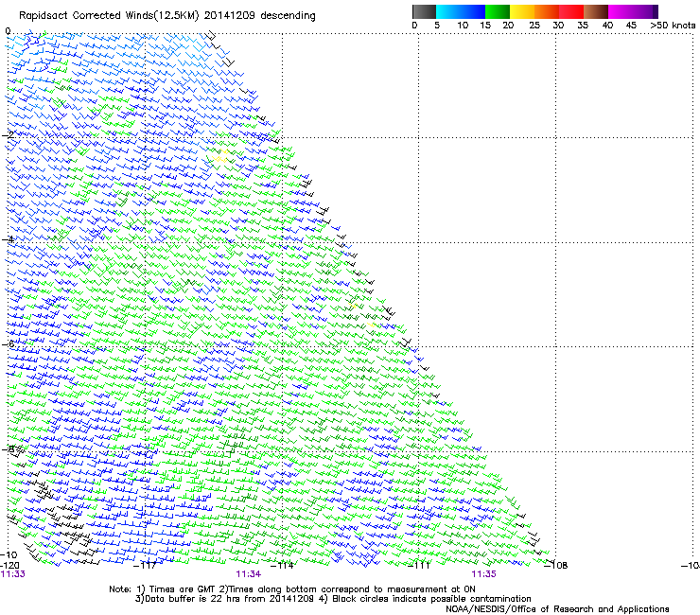The width and height of the screenshot is (700, 615).
Task: Click the gray 0-5 knots color swatch
Action: point(424,12)
